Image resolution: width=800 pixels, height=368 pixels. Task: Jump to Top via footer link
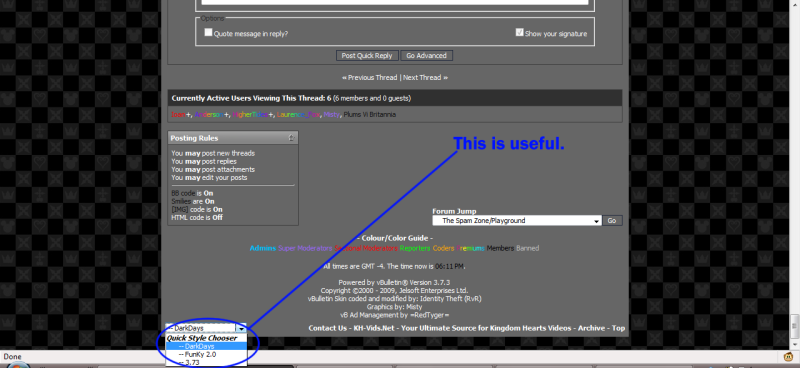point(618,328)
